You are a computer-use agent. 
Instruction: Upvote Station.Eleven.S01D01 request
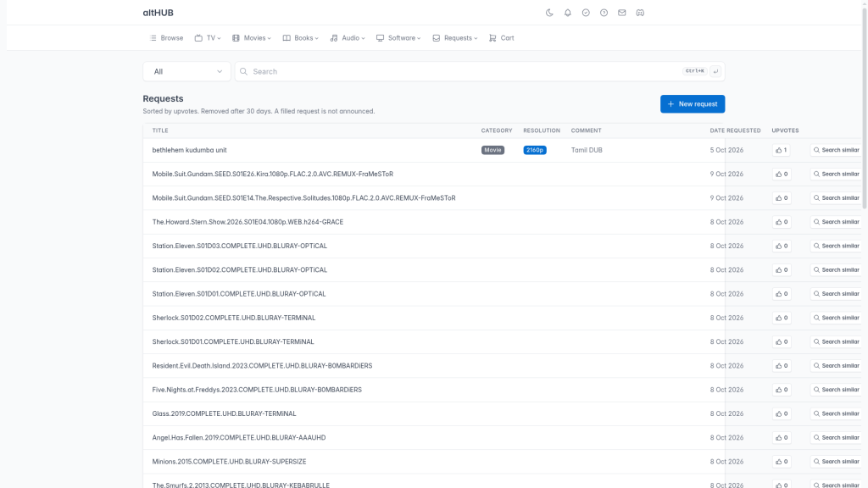coord(782,294)
